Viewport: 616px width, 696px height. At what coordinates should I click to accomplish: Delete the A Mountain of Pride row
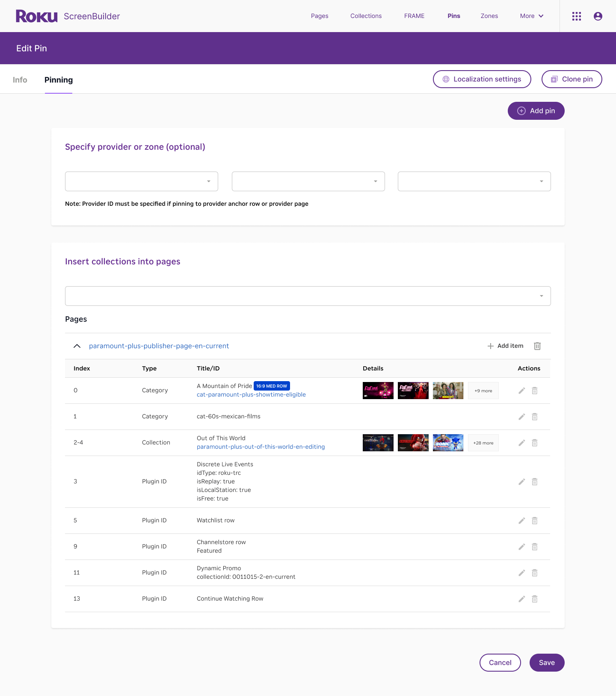tap(535, 391)
